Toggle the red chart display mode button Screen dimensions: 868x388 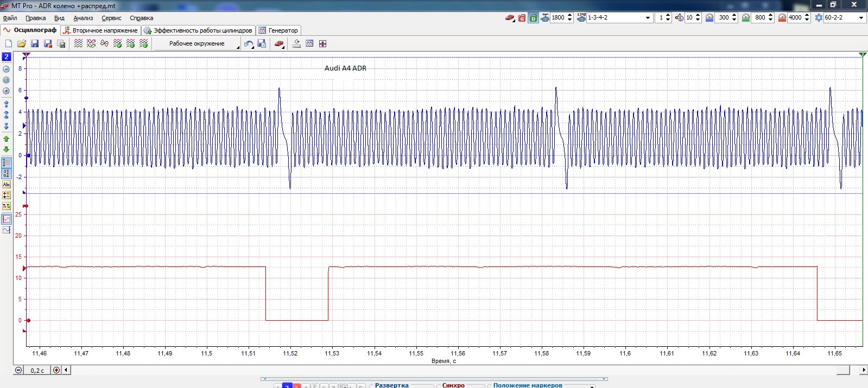click(7, 219)
